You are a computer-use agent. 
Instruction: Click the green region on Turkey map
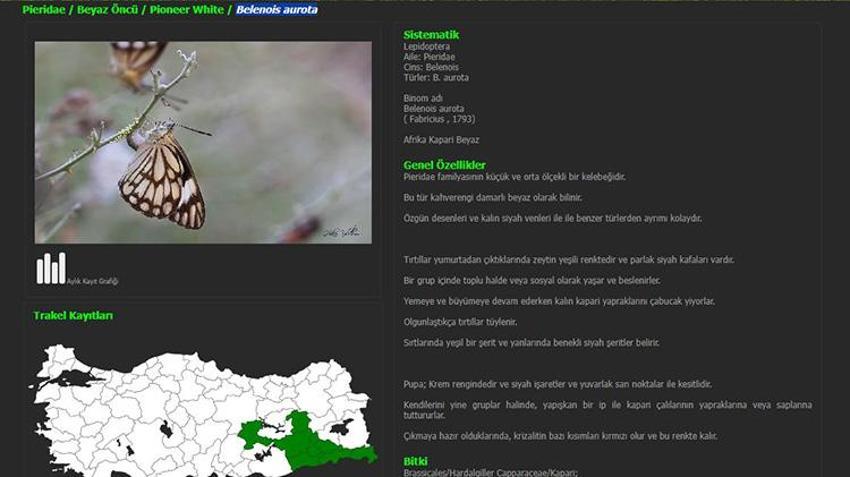312,442
